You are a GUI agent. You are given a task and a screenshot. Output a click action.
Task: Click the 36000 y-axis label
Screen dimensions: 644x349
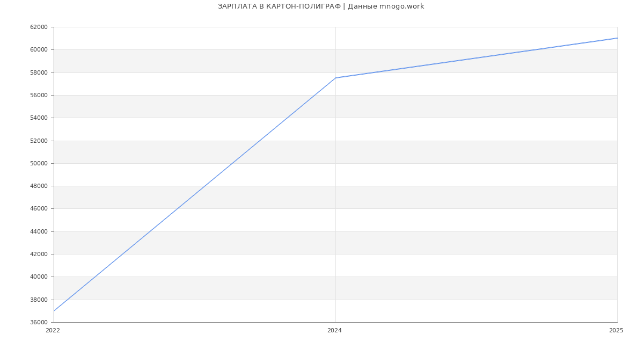pos(39,322)
